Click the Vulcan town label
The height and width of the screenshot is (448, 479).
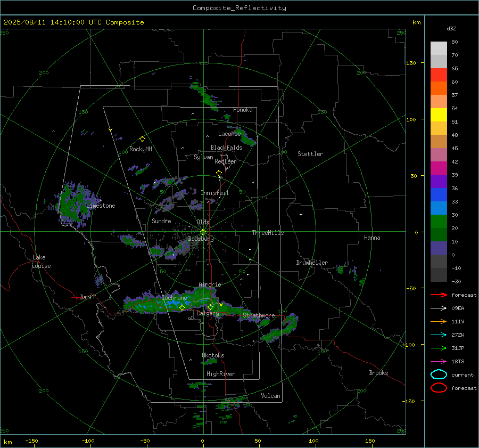(270, 396)
